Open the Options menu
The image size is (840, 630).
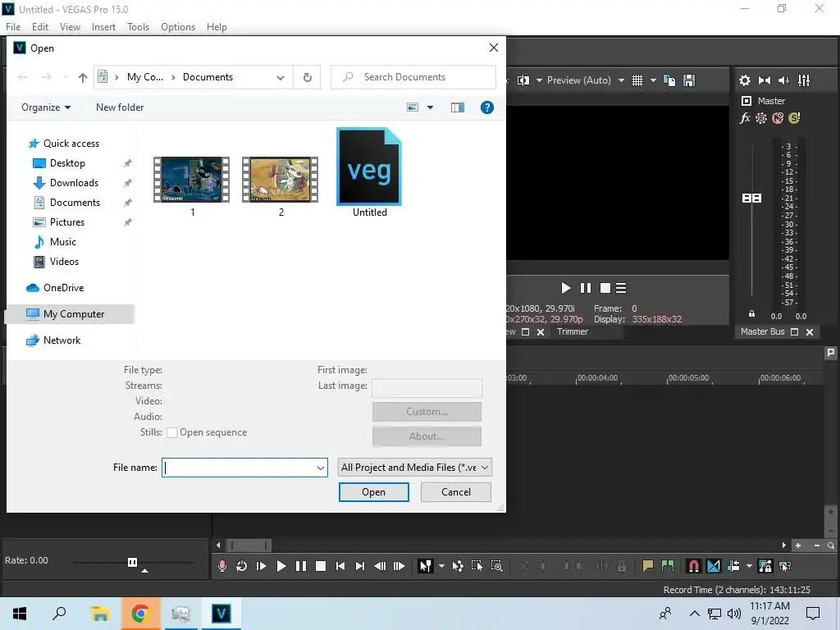point(178,27)
